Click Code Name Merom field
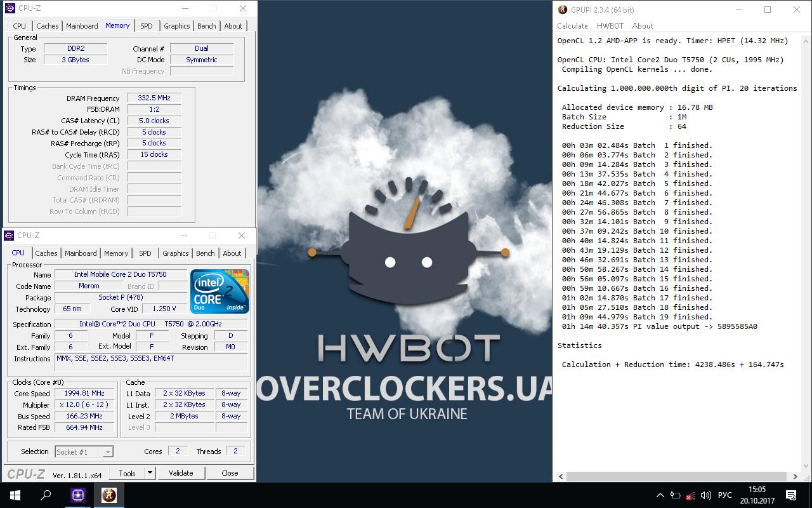Screen dimensions: 812x508 [89, 286]
